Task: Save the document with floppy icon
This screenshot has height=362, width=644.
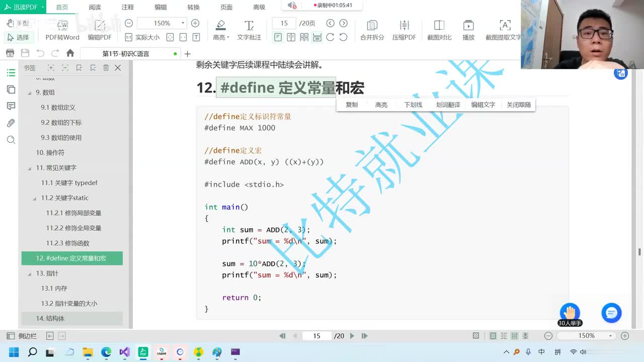Action: pos(25,53)
